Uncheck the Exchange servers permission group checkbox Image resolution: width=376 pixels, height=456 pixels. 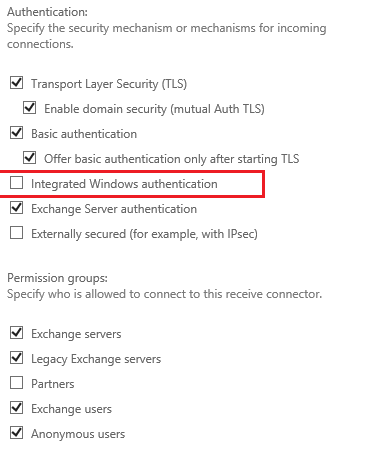click(16, 333)
